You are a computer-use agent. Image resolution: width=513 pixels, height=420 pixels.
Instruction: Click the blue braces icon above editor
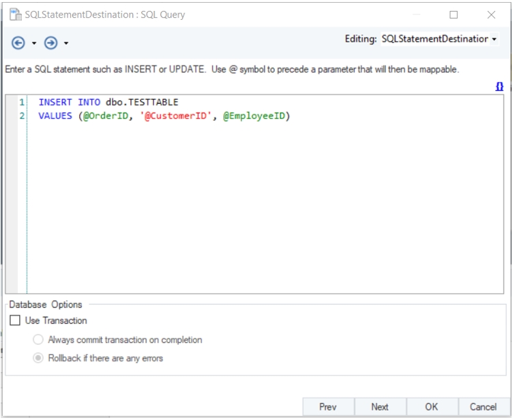point(499,87)
